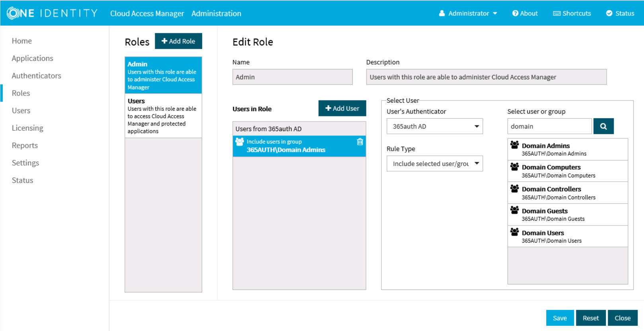Screen dimensions: 644x331
Task: Click the Shortcuts keyboard icon
Action: (557, 13)
